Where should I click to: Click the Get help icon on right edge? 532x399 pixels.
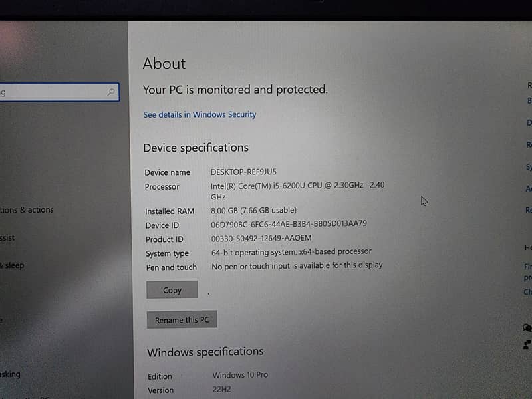click(x=527, y=328)
